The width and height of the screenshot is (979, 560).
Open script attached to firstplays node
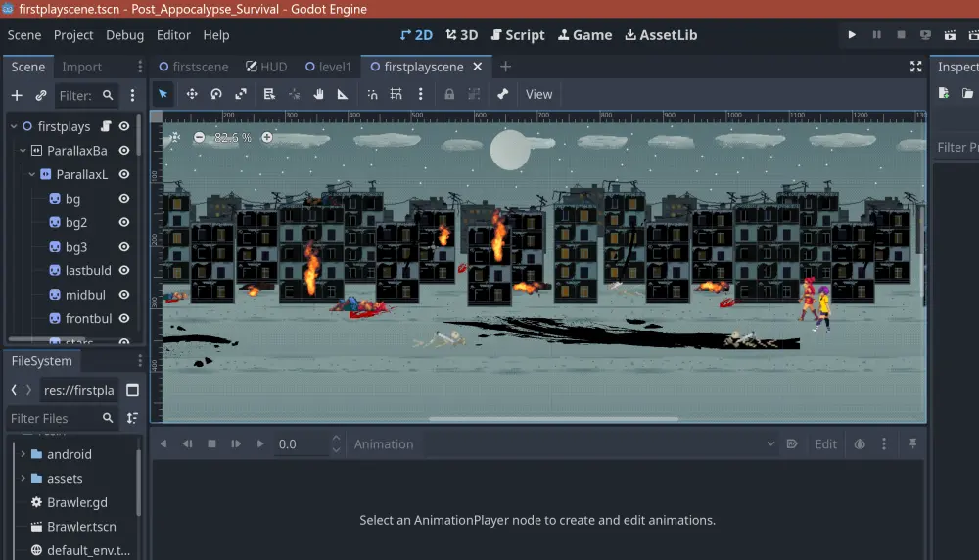[106, 126]
